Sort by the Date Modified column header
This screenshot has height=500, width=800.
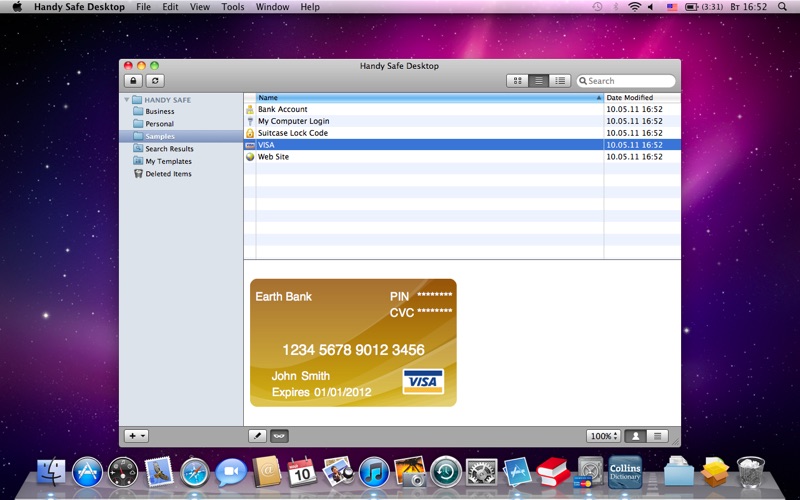click(642, 97)
